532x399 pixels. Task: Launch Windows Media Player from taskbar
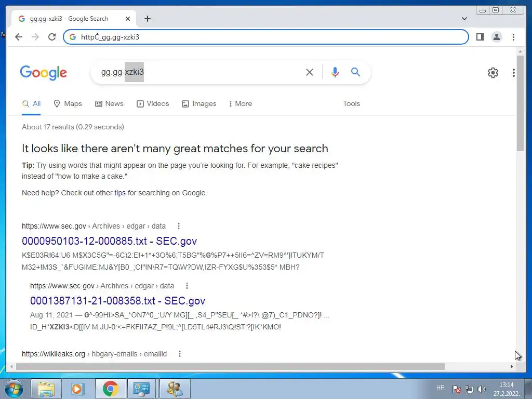(x=78, y=389)
